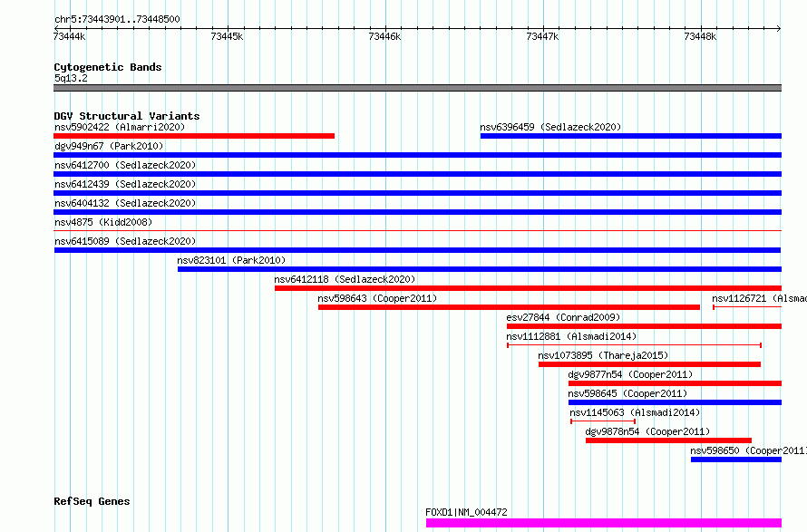Open the nsv6412118 (Sedlazeck2020) red bar

[x=528, y=288]
